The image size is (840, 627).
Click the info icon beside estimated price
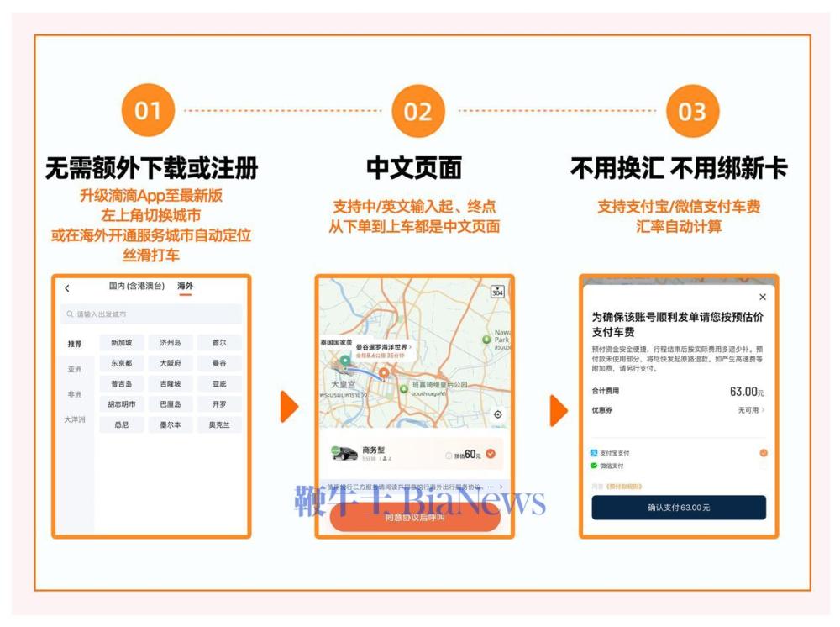point(449,456)
